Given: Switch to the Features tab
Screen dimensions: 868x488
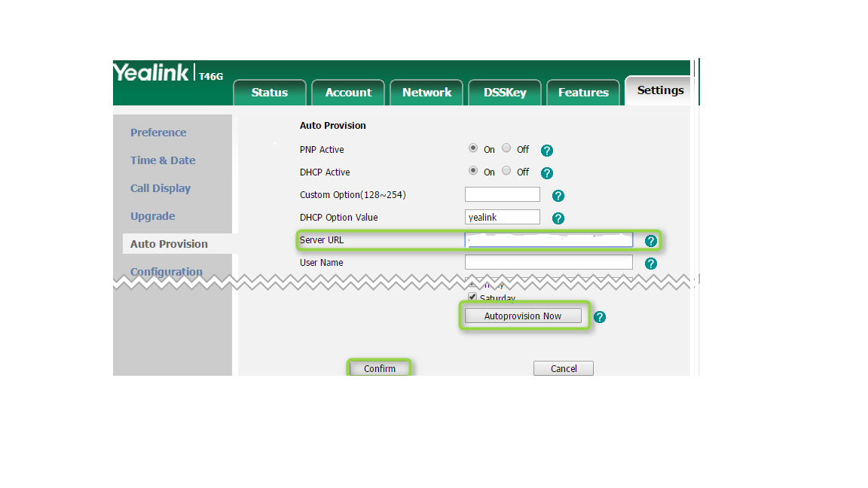Looking at the screenshot, I should pos(583,93).
